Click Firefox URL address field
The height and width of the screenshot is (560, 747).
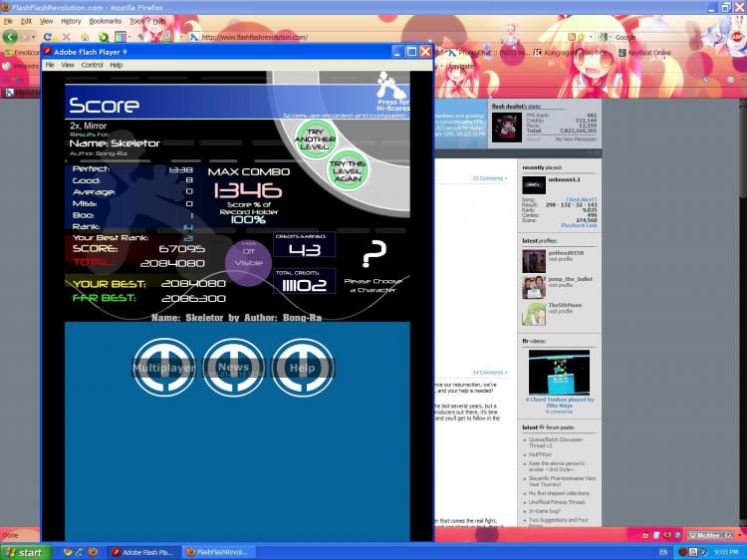378,37
